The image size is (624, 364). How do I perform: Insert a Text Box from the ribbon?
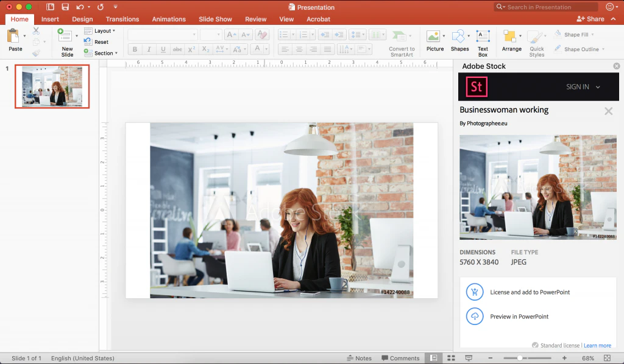(483, 37)
